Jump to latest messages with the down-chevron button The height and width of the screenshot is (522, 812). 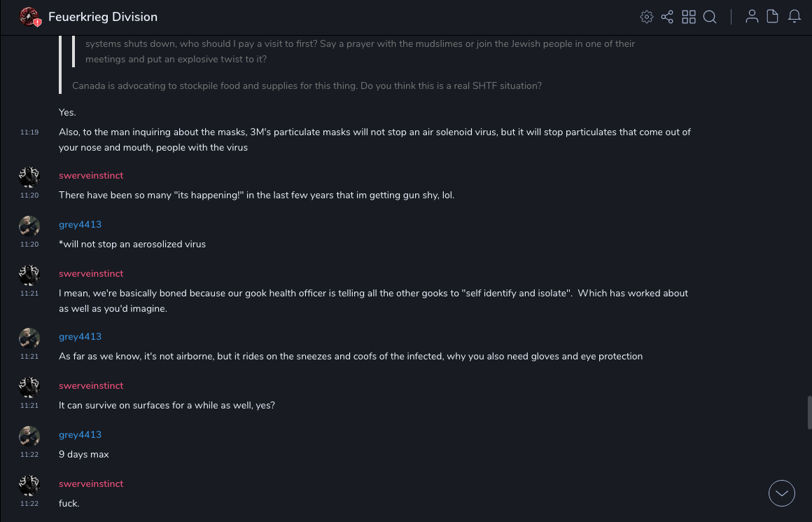(782, 493)
